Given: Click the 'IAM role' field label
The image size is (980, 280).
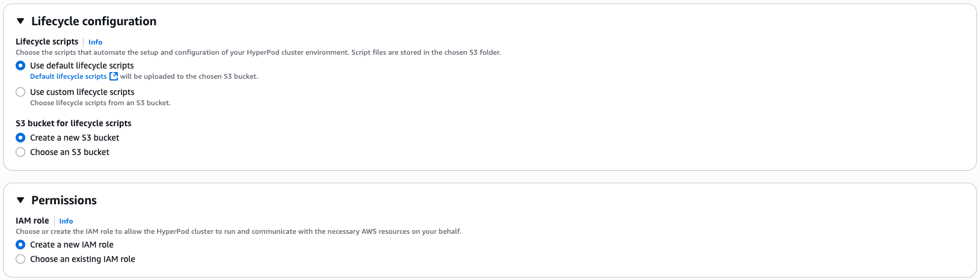Looking at the screenshot, I should 32,221.
